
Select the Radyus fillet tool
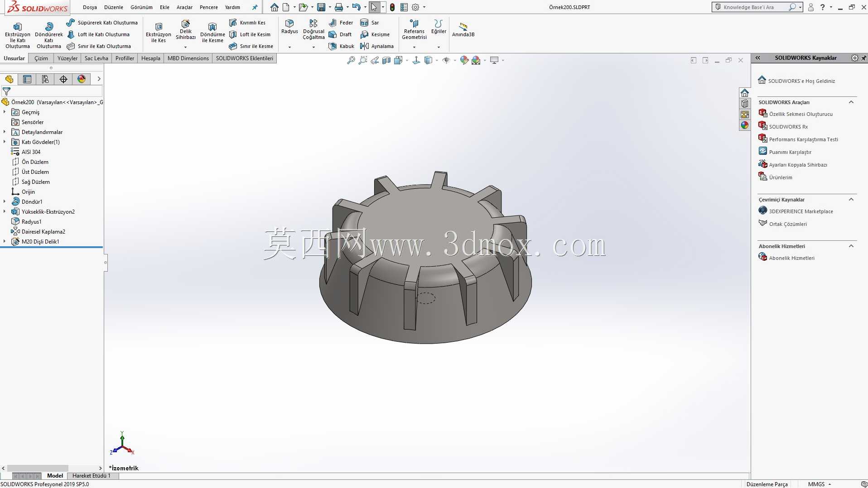[x=289, y=27]
